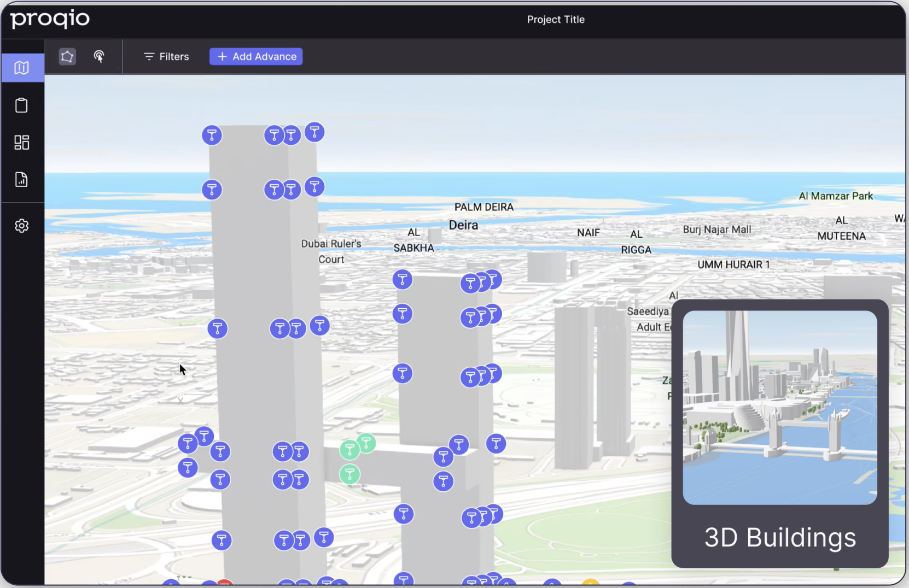Click the proqio logo

click(x=50, y=19)
